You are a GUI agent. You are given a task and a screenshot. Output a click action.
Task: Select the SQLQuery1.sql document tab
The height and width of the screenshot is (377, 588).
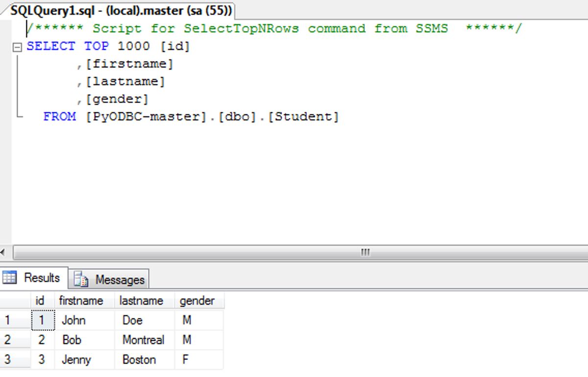[121, 11]
